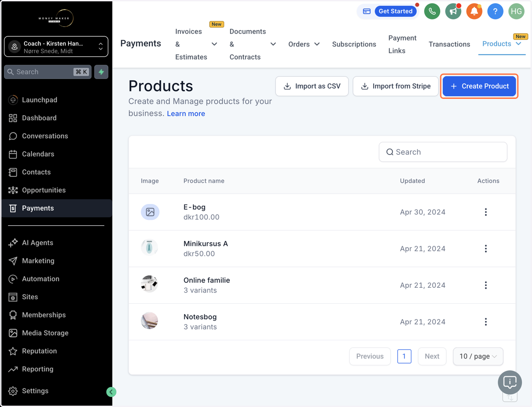Focus the sidebar Search box
The image size is (532, 407).
click(47, 72)
